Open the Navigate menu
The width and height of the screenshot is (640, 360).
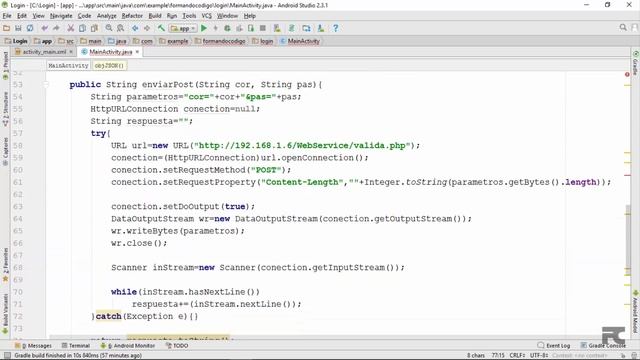pyautogui.click(x=61, y=16)
